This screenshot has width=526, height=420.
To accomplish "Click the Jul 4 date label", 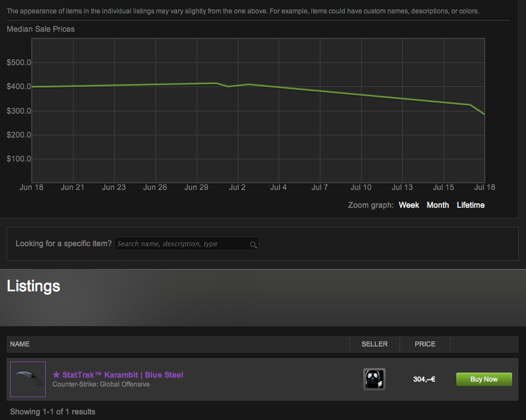I will tap(279, 187).
